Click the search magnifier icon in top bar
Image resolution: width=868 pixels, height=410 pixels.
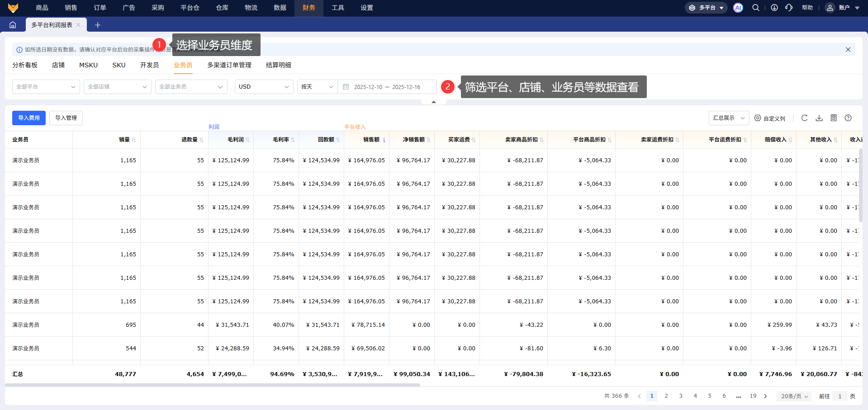755,8
